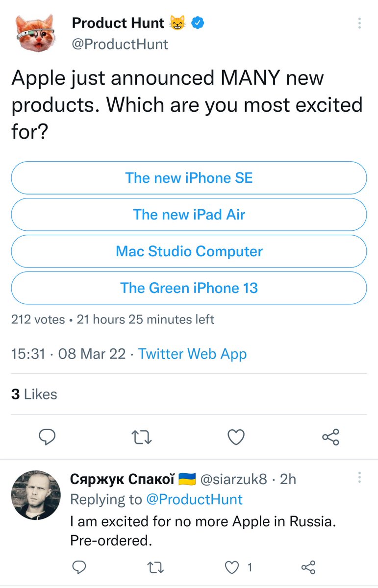Screen dimensions: 378x588
Task: Retweet the siarzuk8 reply
Action: 155,567
